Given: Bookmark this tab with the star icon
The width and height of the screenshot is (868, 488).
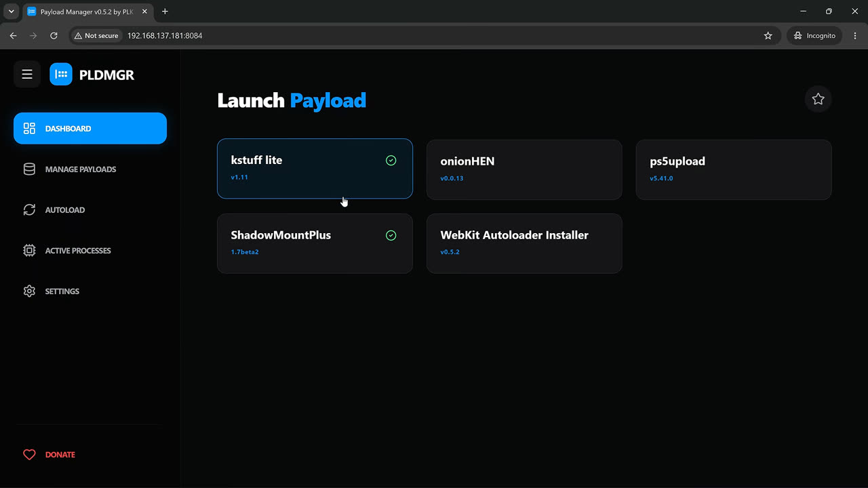Looking at the screenshot, I should tap(768, 35).
